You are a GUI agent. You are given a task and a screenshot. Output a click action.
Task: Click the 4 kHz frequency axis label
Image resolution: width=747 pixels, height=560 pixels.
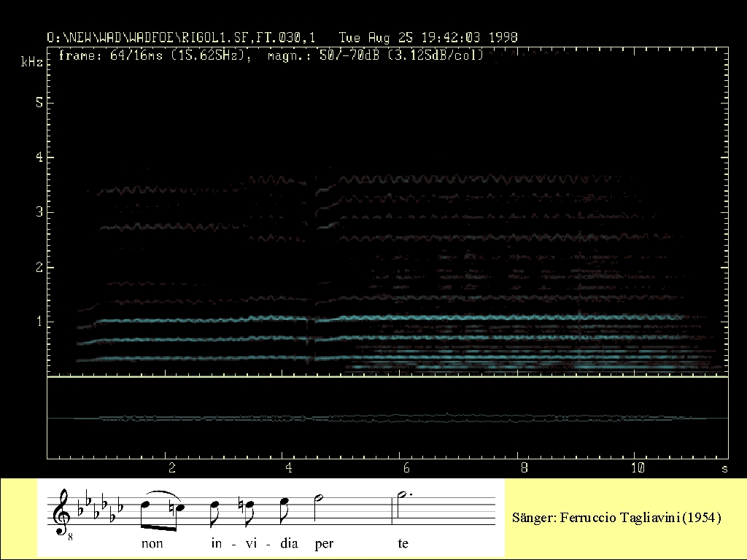(40, 157)
